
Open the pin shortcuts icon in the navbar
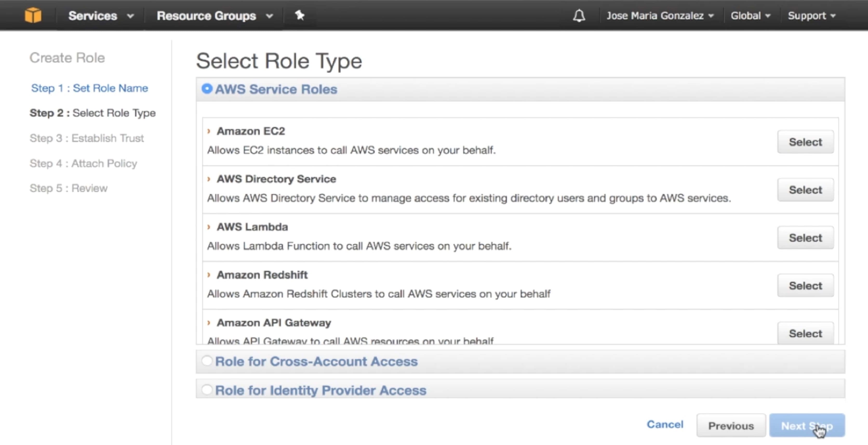point(299,15)
